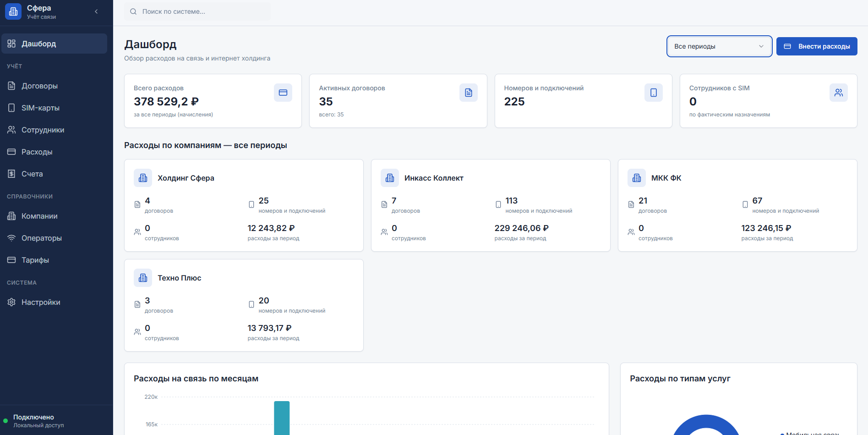Open the Дашборд menu item

tap(55, 44)
